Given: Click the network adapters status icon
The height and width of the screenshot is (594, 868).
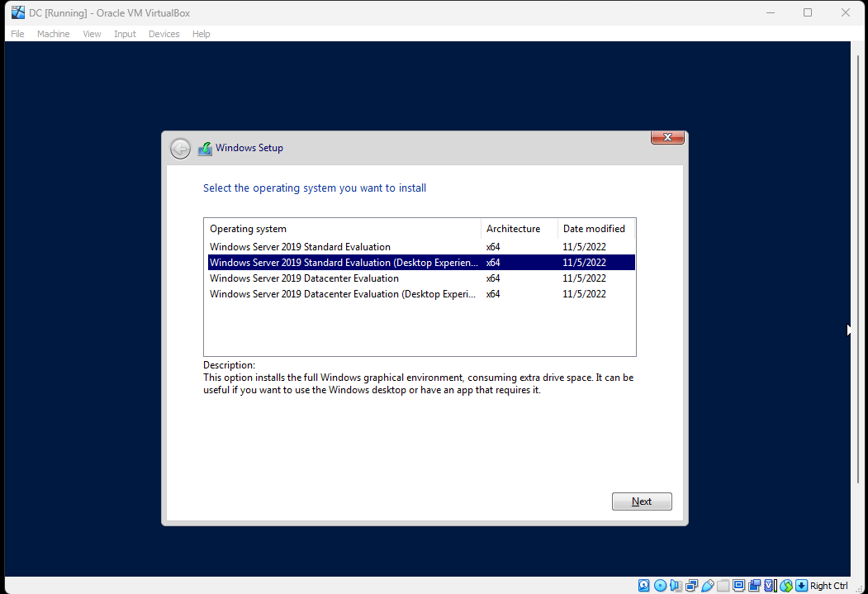Looking at the screenshot, I should pos(692,586).
